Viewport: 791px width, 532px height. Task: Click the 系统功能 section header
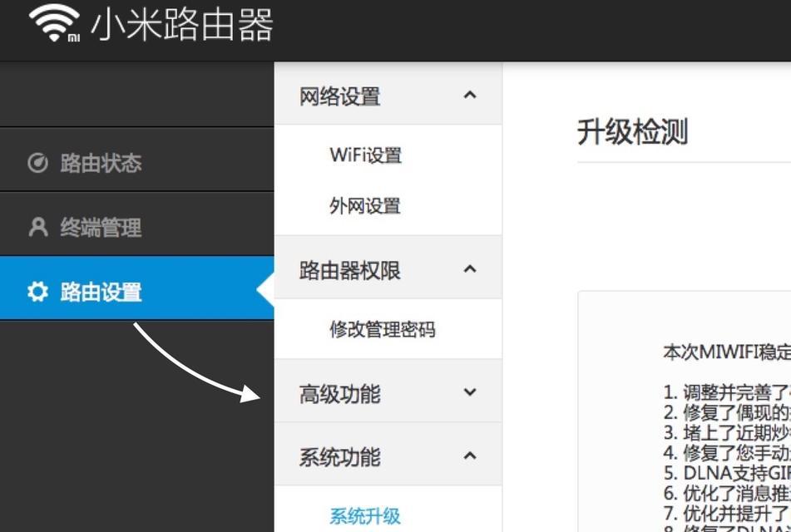[388, 455]
